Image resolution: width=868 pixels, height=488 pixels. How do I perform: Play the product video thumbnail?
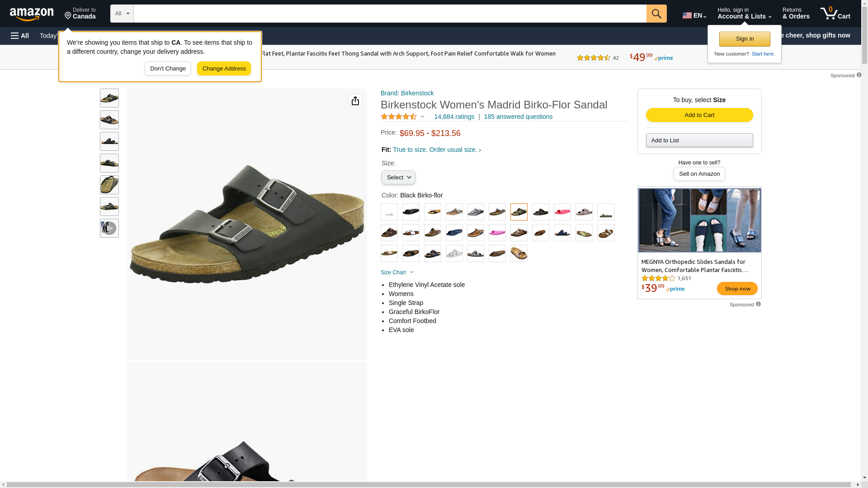[109, 228]
